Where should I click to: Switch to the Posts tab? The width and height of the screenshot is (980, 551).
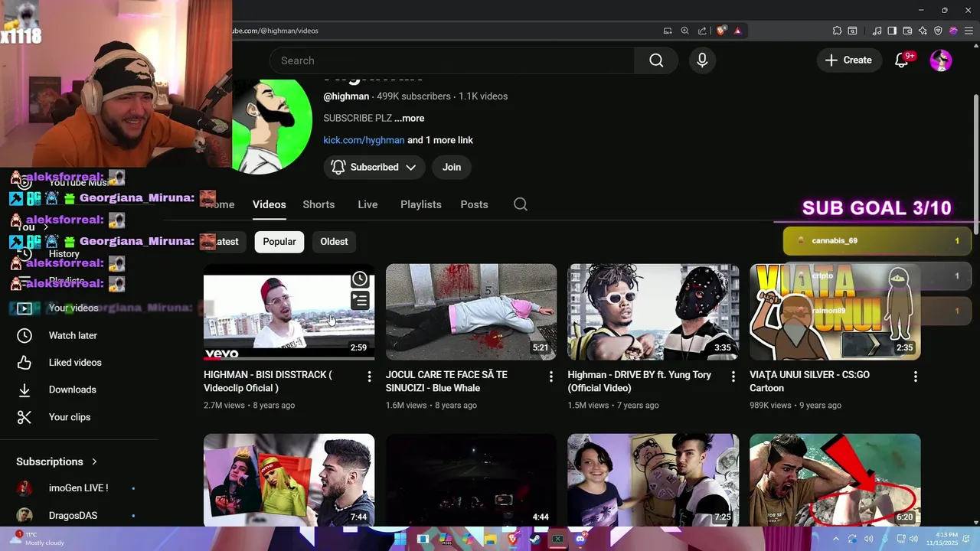click(x=474, y=204)
